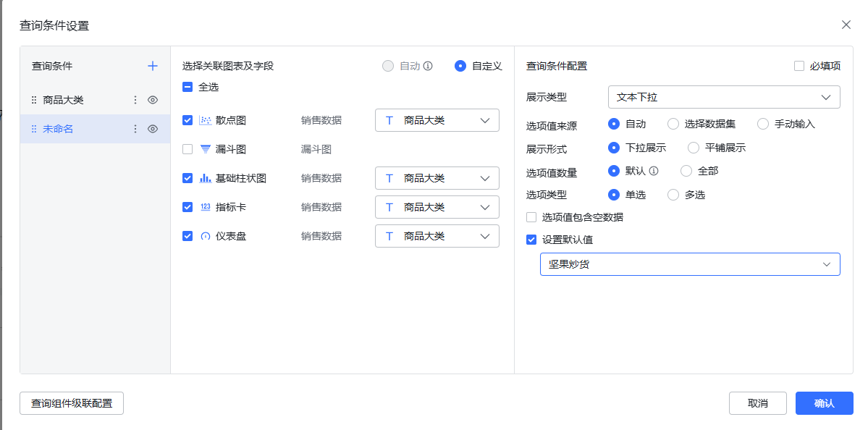This screenshot has height=430, width=868.
Task: Click info icon next to 自动 radio
Action: point(427,66)
